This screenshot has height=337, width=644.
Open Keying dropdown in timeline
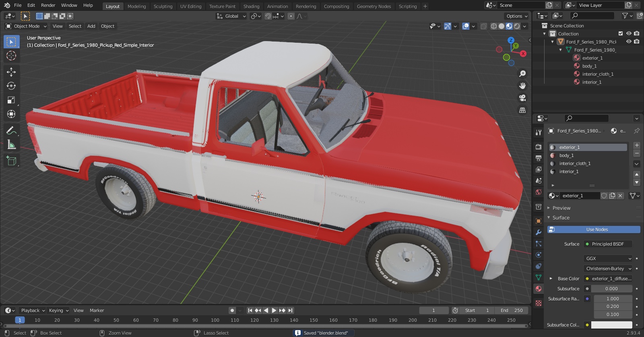pos(59,310)
